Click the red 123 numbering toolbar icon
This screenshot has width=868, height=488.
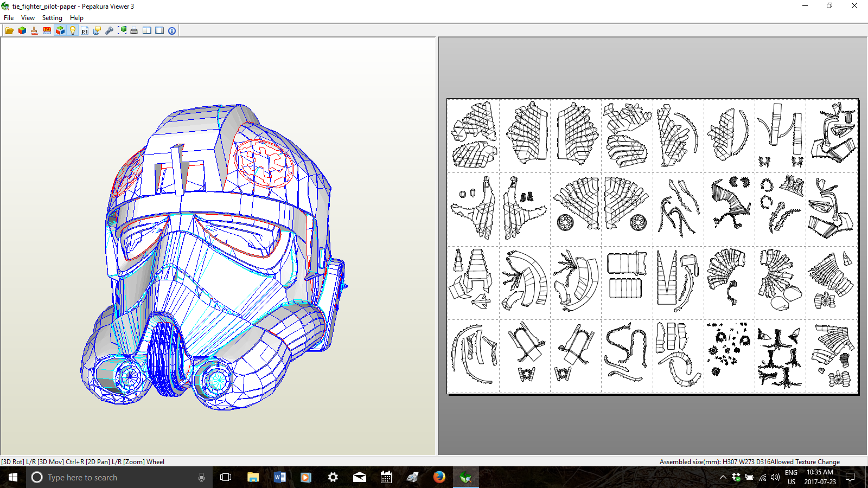click(x=47, y=31)
